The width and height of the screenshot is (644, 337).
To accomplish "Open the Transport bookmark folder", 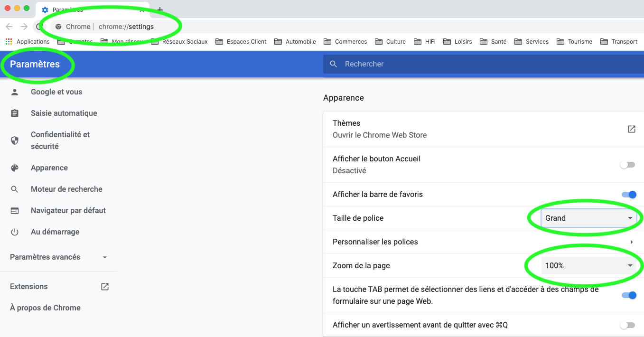I will [x=619, y=41].
